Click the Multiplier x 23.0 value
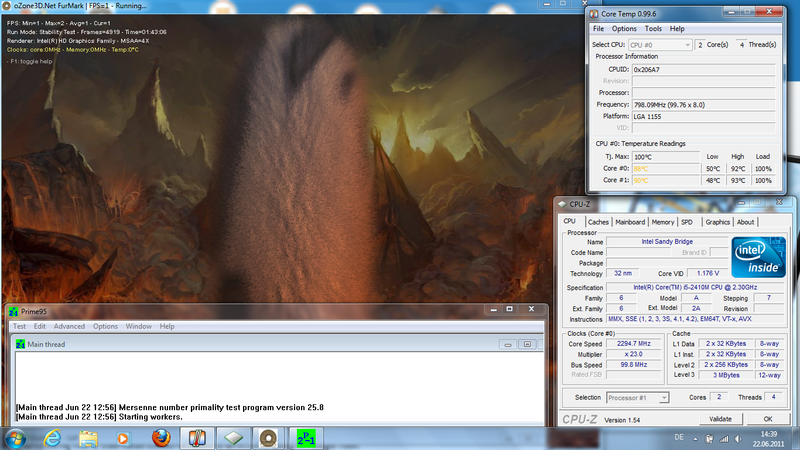Screen dimensions: 800x450 click(633, 354)
